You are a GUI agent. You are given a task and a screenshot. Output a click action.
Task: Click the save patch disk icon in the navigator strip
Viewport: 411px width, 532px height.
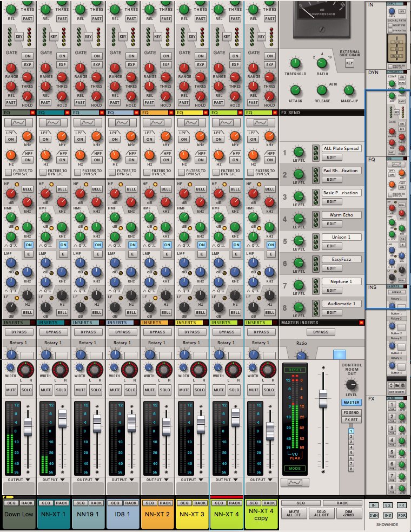402,385
